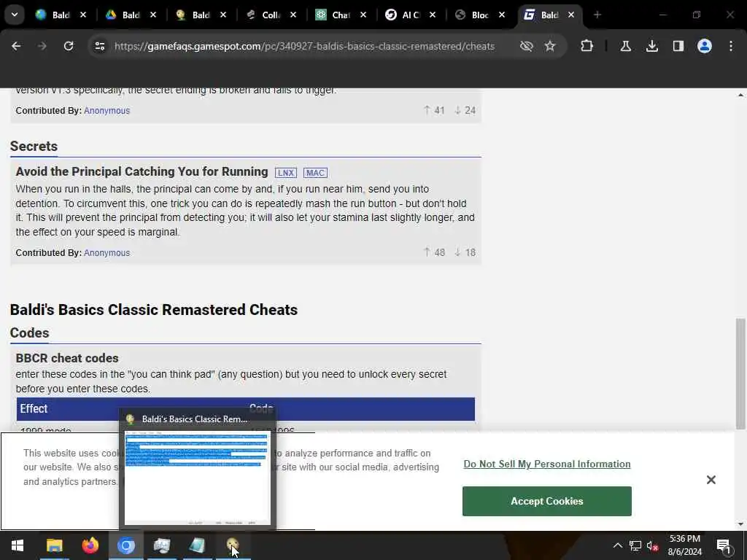Click the scrollbar down arrow
Viewport: 747px width, 560px height.
(740, 524)
